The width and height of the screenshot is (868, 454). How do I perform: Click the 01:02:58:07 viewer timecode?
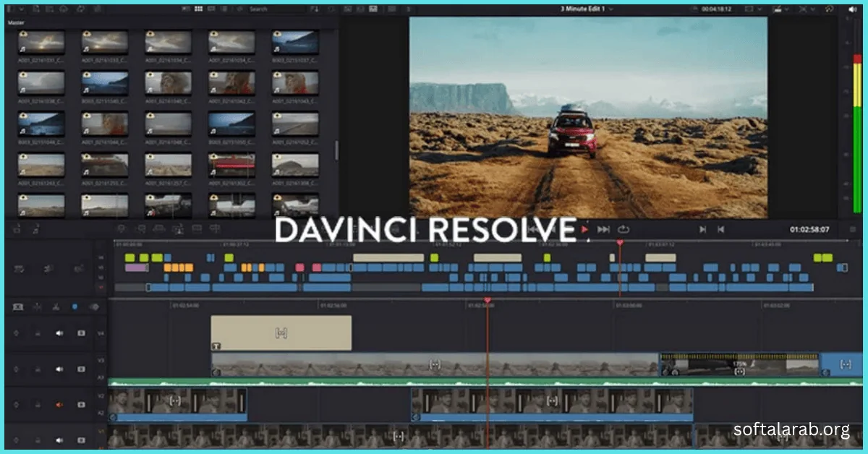809,230
